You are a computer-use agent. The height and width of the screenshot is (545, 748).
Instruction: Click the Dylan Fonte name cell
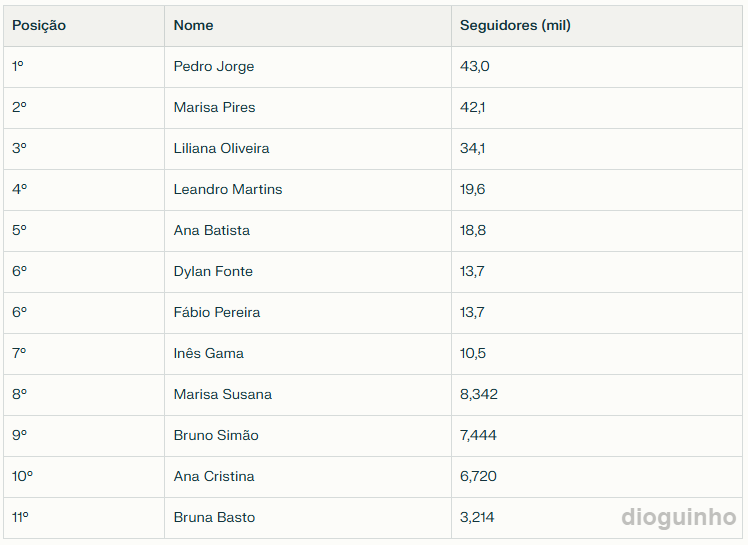click(x=213, y=271)
